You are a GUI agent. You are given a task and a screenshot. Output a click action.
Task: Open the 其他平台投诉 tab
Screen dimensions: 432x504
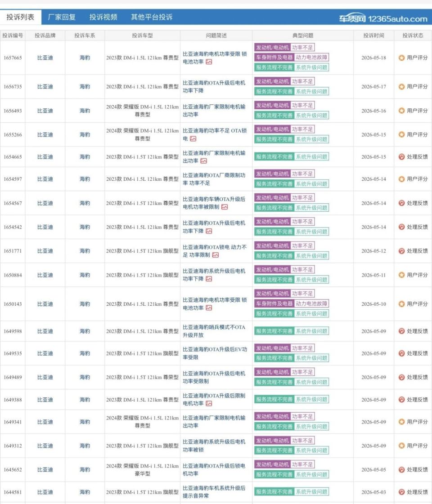tap(152, 17)
